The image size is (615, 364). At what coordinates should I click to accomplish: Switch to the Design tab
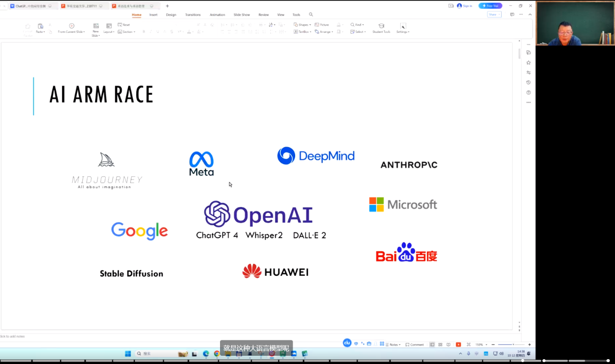coord(171,15)
